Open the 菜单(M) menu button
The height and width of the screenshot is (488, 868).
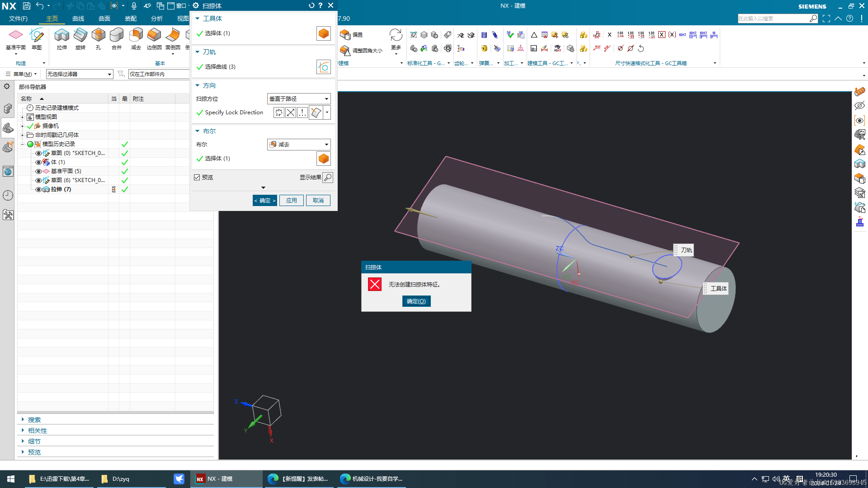tap(21, 74)
